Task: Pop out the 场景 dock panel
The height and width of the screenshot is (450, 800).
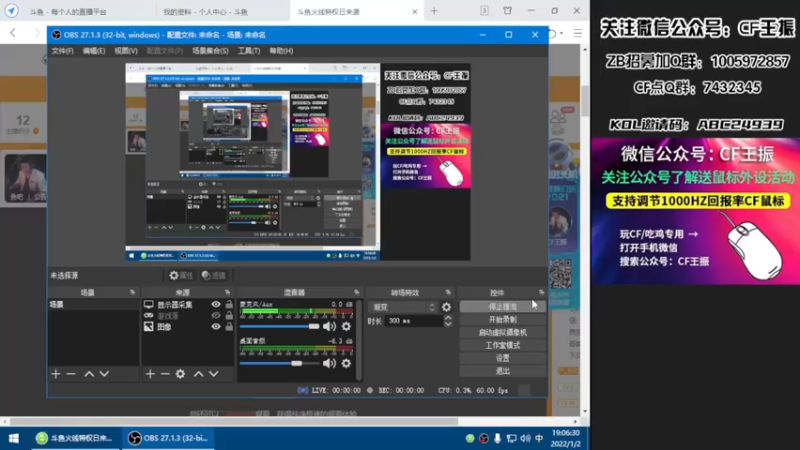Action: coord(133,292)
